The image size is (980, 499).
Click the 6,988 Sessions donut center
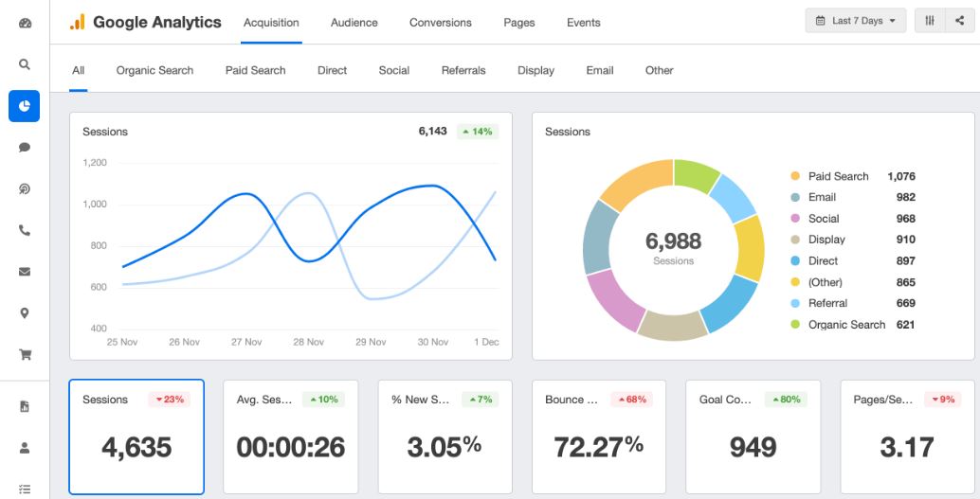pyautogui.click(x=673, y=247)
